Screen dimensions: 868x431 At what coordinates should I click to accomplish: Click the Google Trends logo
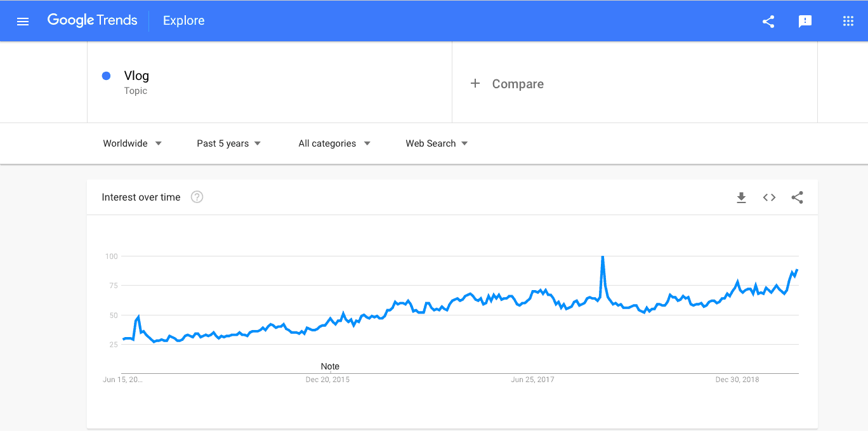[93, 20]
